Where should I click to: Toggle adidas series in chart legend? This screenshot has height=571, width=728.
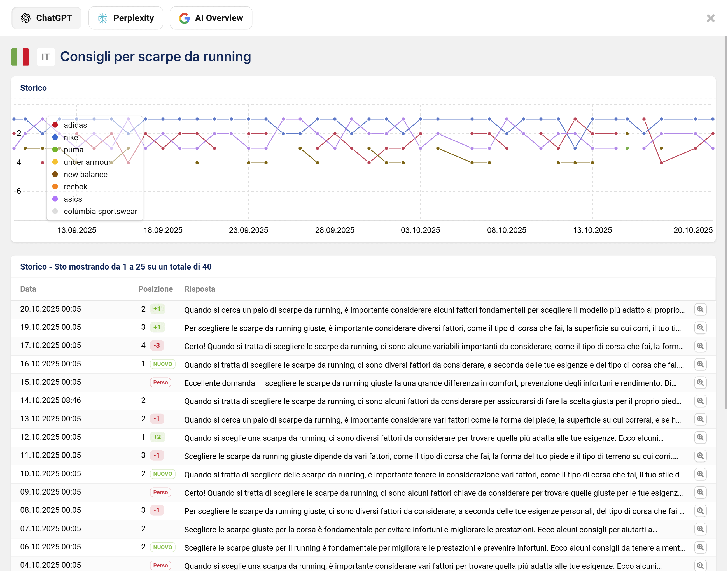[x=75, y=125]
